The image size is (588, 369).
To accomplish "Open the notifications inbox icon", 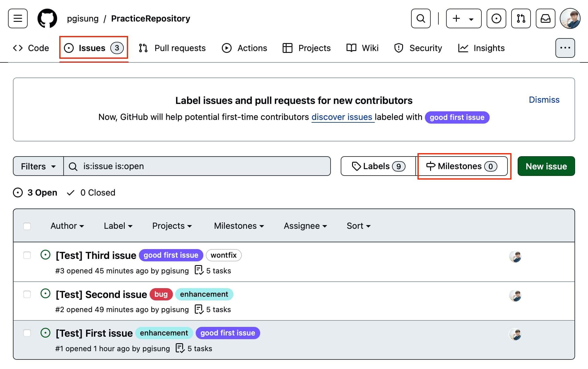I will (x=546, y=18).
